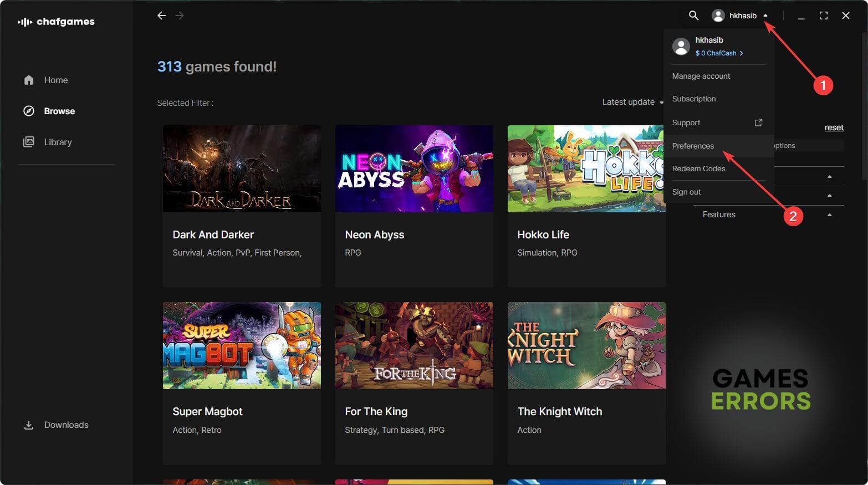868x485 pixels.
Task: Click the Survival, Action, PvP, First Person tags
Action: [237, 253]
